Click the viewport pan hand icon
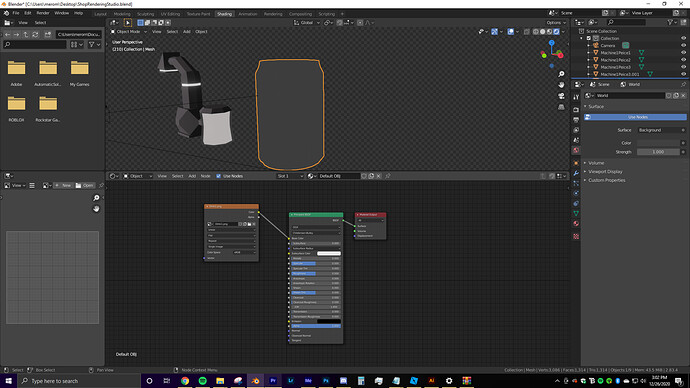 [x=561, y=85]
